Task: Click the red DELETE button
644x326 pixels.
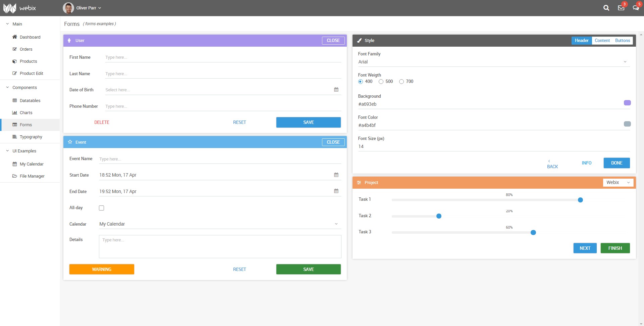Action: click(102, 122)
